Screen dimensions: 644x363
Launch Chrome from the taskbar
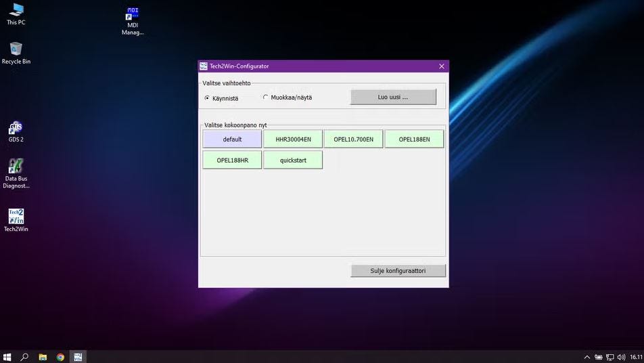point(60,357)
